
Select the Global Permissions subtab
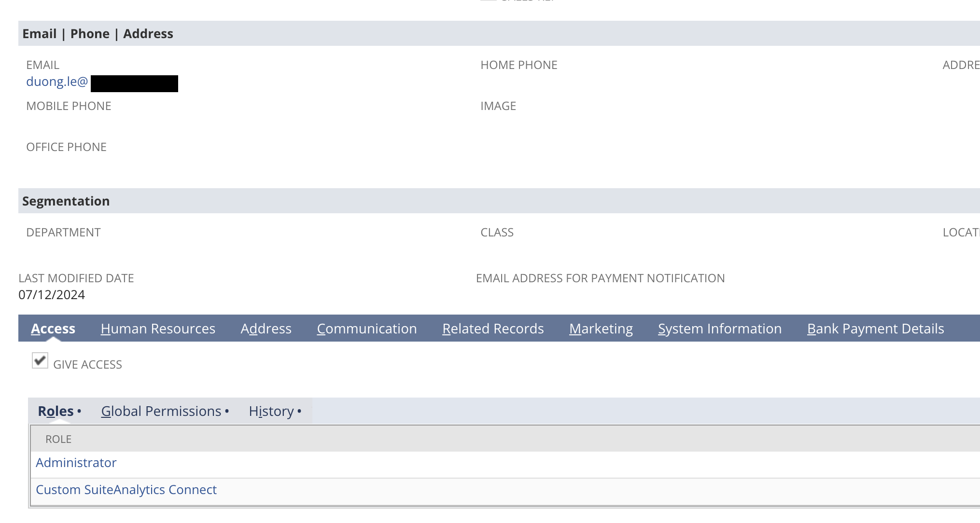[x=161, y=411]
